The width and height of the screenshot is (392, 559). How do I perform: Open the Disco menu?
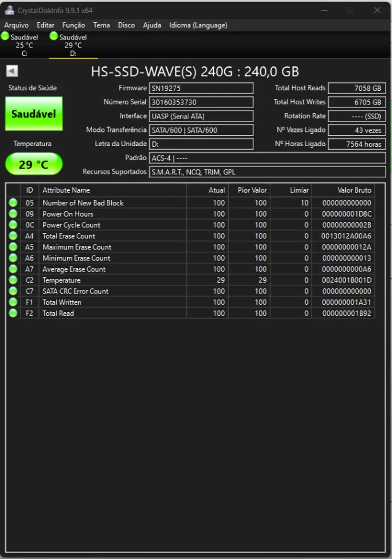pyautogui.click(x=126, y=25)
